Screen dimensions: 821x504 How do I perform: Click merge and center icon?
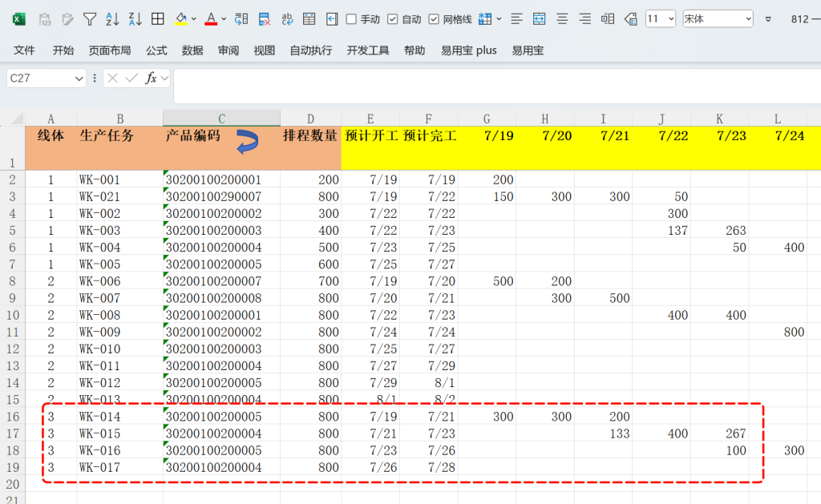pos(539,19)
